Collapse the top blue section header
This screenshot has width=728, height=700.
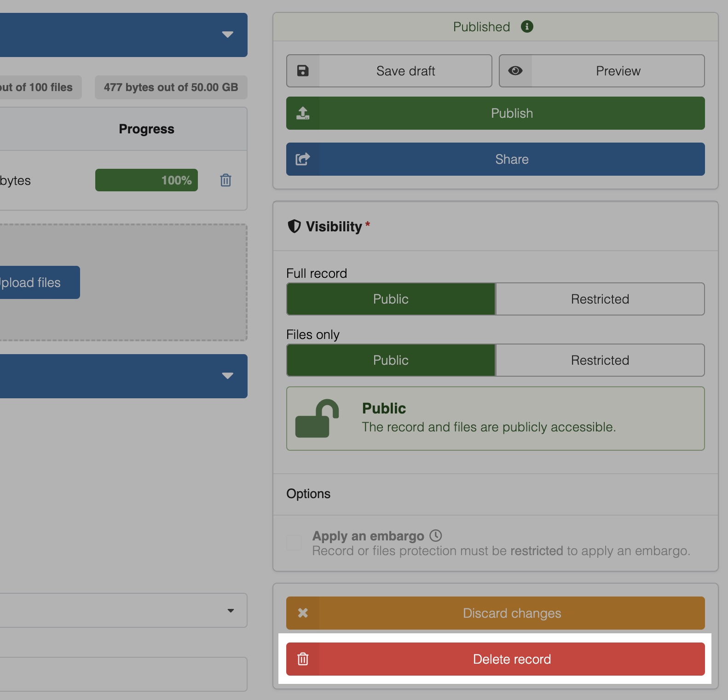227,35
